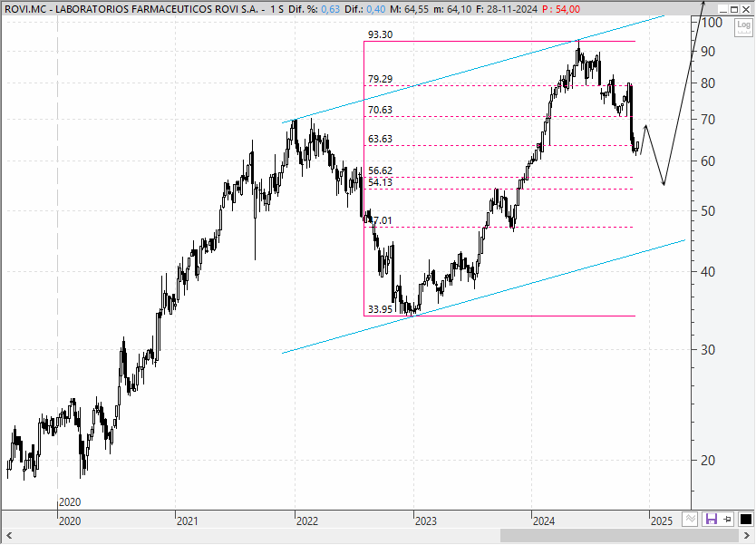Viewport: 756px width, 545px height.
Task: Click the 'Dif. %: 0,63' value in the title
Action: [x=314, y=9]
